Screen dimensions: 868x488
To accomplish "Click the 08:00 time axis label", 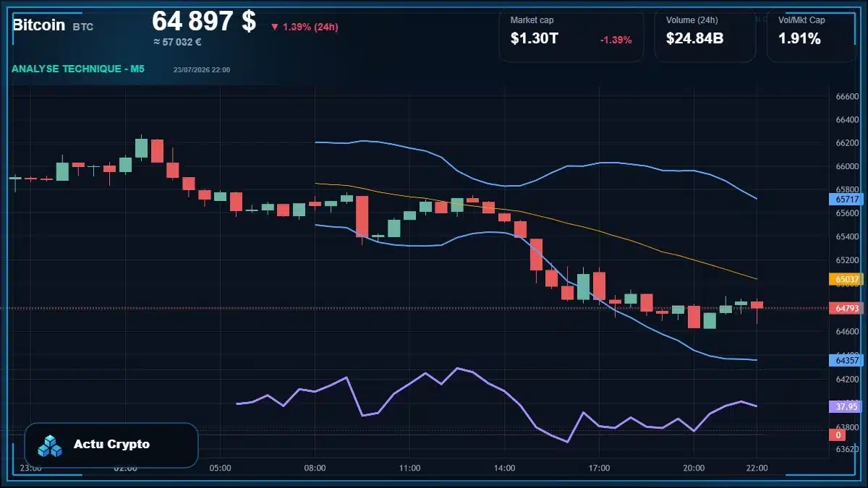I will click(315, 468).
